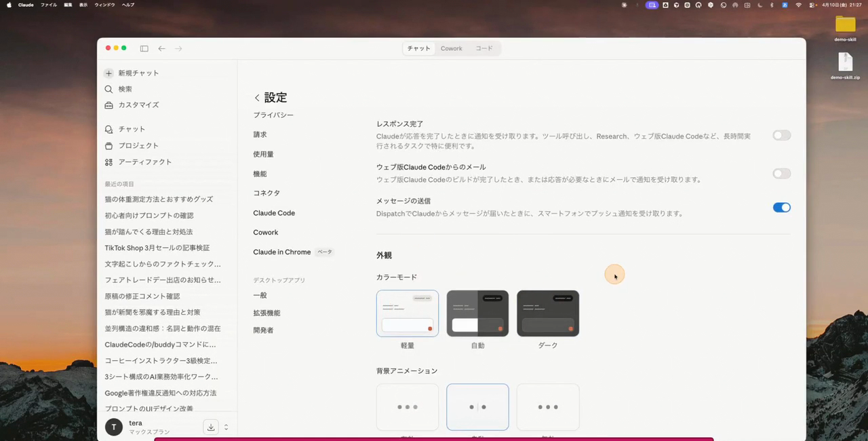Screen dimensions: 868x441
Task: Click the T avatar for tera
Action: click(x=114, y=427)
